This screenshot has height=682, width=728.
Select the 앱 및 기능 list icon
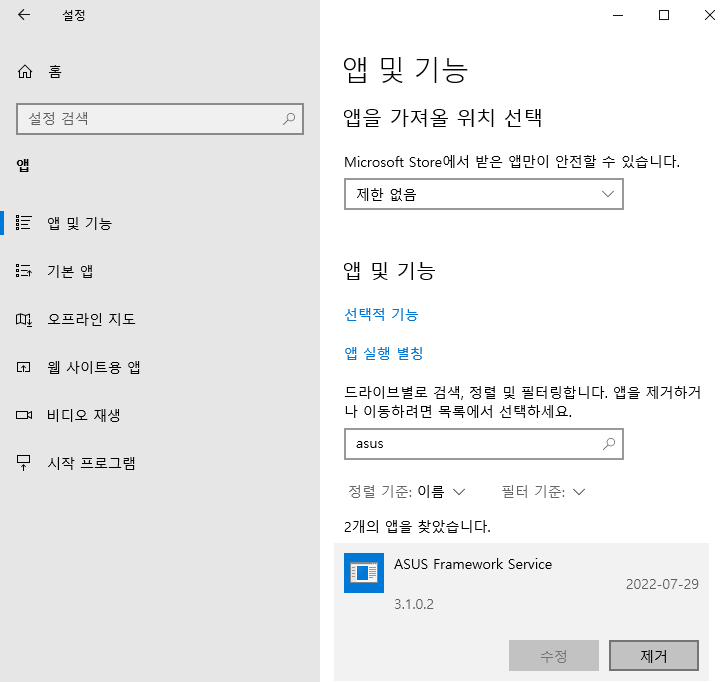click(x=23, y=223)
